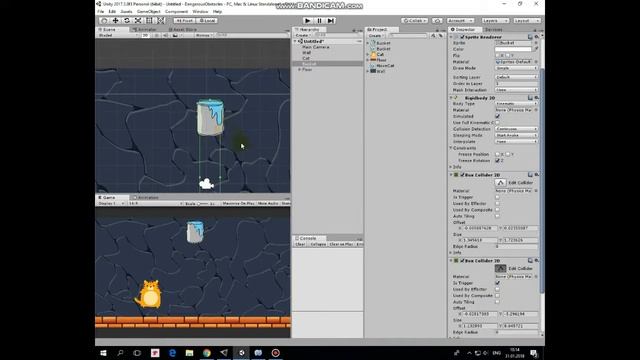Pick color with eyedropper beside Color field
Image resolution: width=640 pixels, height=360 pixels.
point(536,49)
